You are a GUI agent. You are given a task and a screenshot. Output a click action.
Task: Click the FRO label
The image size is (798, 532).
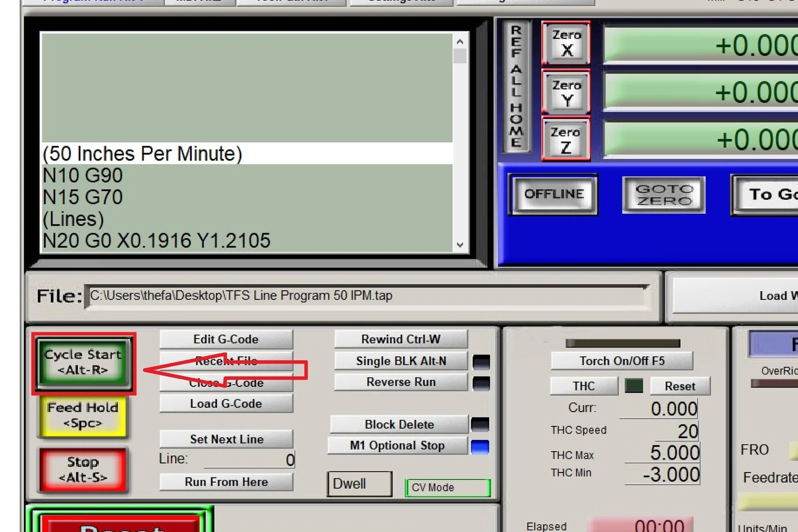click(x=755, y=450)
